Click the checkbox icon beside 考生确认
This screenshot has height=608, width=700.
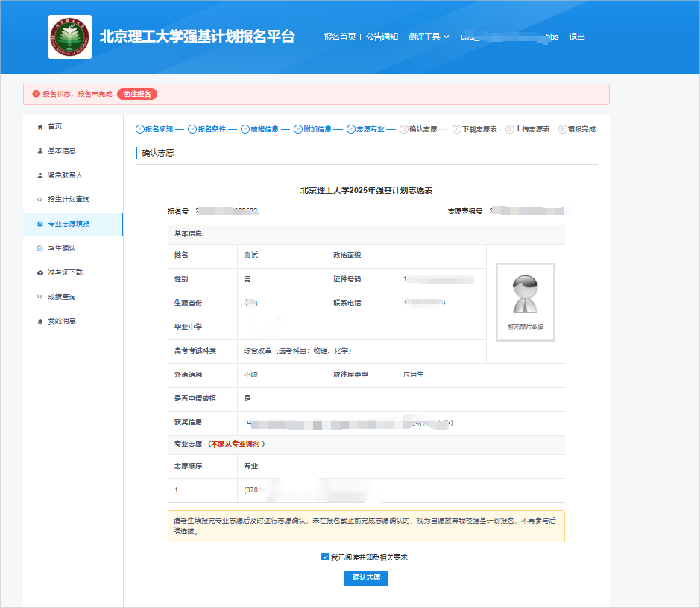click(40, 248)
